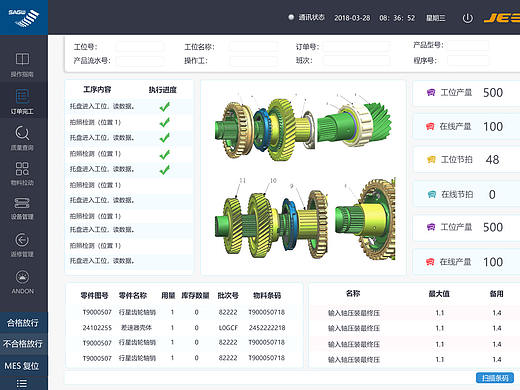This screenshot has width=520, height=390.
Task: Focus the 程序号 input field
Action: pyautogui.click(x=468, y=61)
